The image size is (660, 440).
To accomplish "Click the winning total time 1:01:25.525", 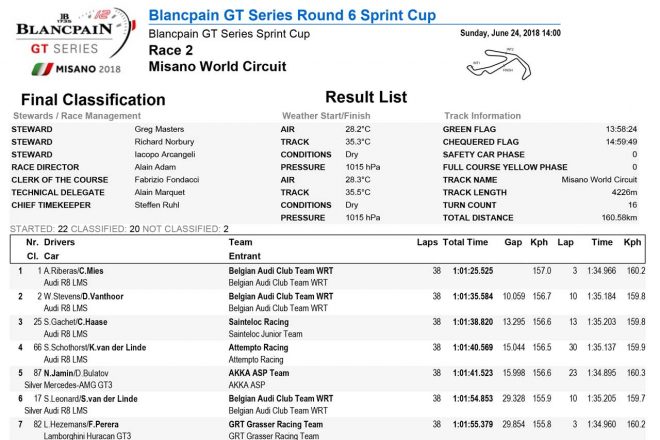I will [x=466, y=271].
